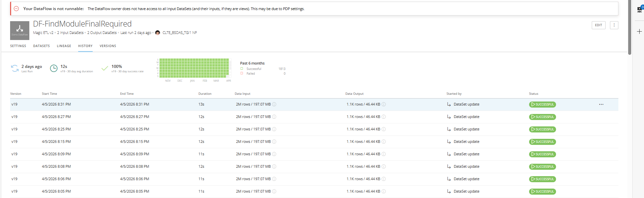Click the error icon in the warning banner

16,9
